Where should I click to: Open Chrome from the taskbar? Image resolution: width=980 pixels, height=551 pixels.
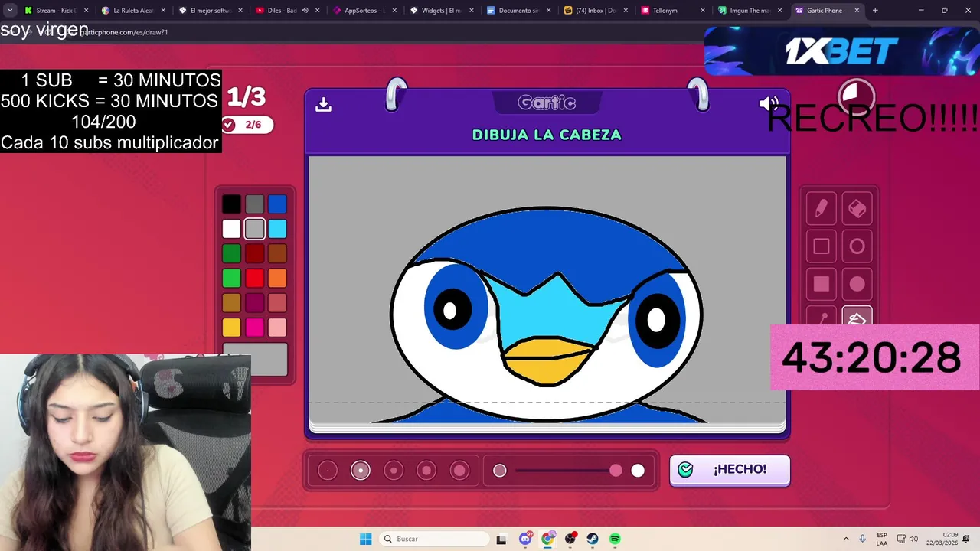coord(547,539)
